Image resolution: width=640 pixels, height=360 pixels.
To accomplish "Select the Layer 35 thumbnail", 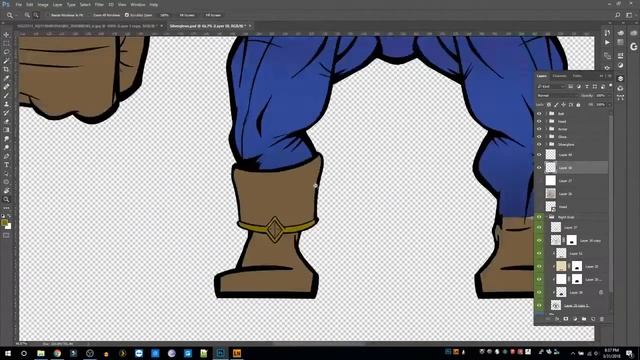I will point(562,267).
